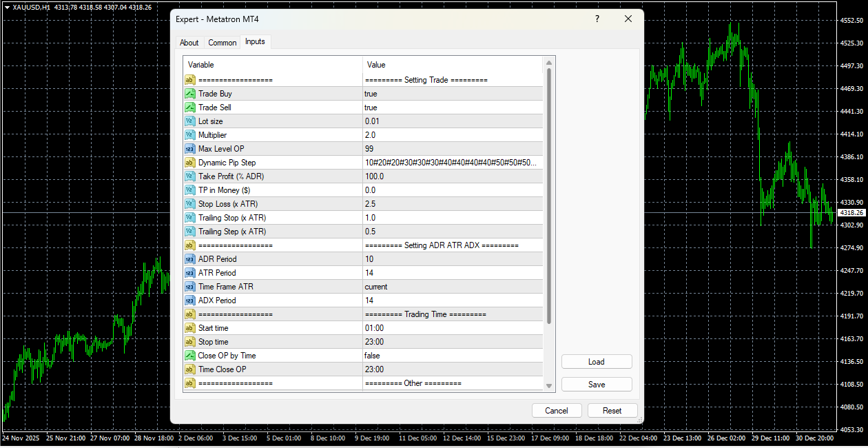Click the 123 integer icon beside Max Level OP
This screenshot has height=448, width=868.
189,148
